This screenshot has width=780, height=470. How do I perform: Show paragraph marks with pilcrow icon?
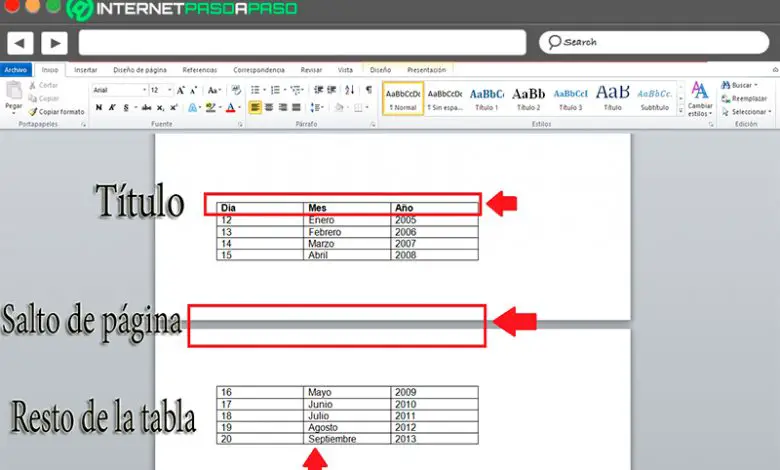click(x=369, y=90)
